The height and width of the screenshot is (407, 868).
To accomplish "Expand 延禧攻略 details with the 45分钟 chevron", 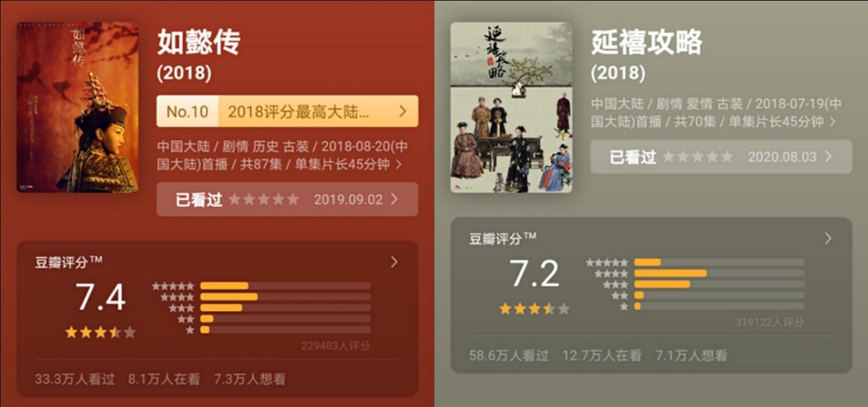I will pos(833,121).
